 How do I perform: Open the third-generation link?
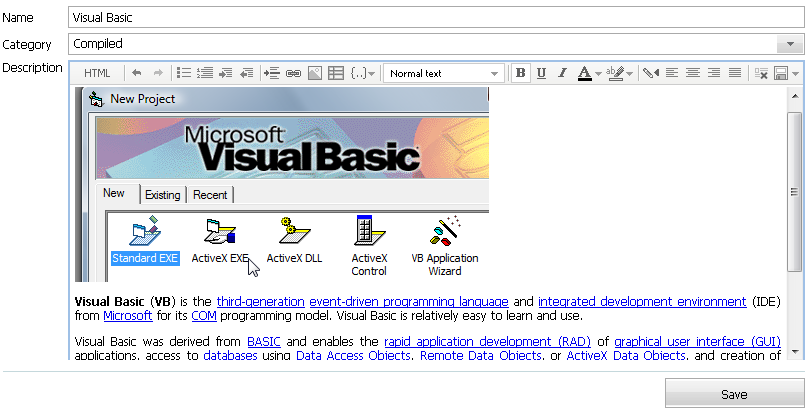(260, 302)
